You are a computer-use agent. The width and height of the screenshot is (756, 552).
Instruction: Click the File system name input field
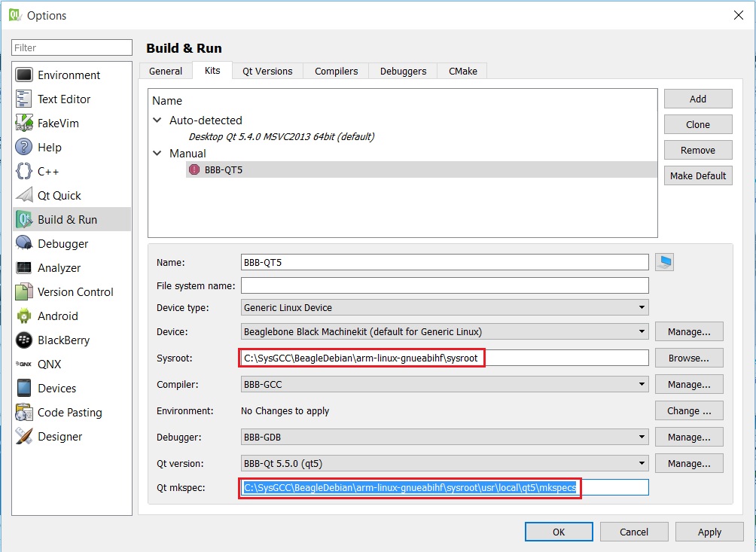click(444, 285)
